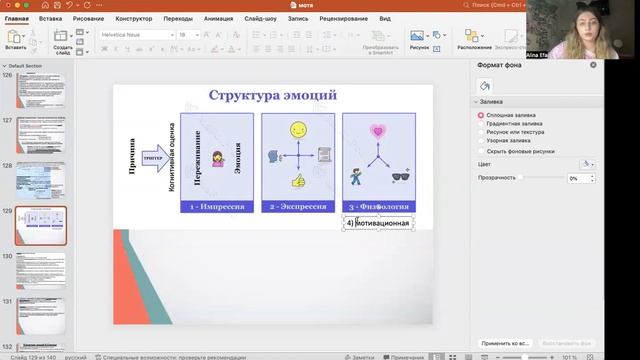This screenshot has width=640, height=360.
Task: Switch to reading view icon
Action: [x=469, y=357]
